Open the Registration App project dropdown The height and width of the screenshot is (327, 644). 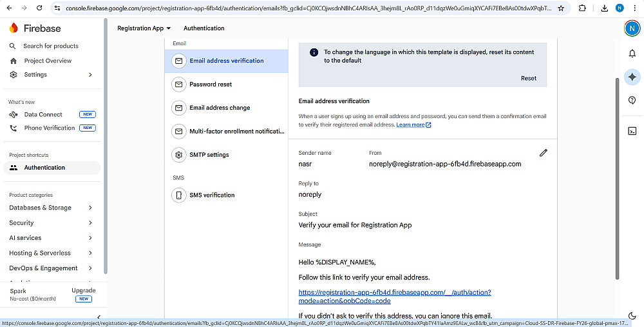(x=144, y=28)
